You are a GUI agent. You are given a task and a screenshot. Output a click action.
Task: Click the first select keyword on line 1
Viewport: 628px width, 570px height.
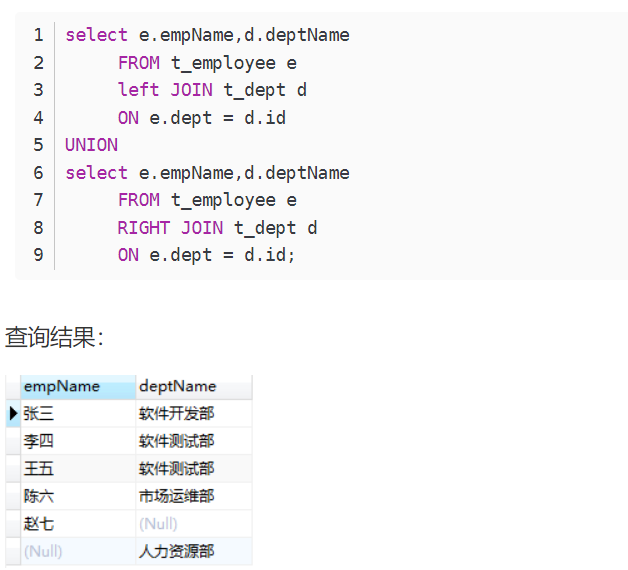[96, 35]
